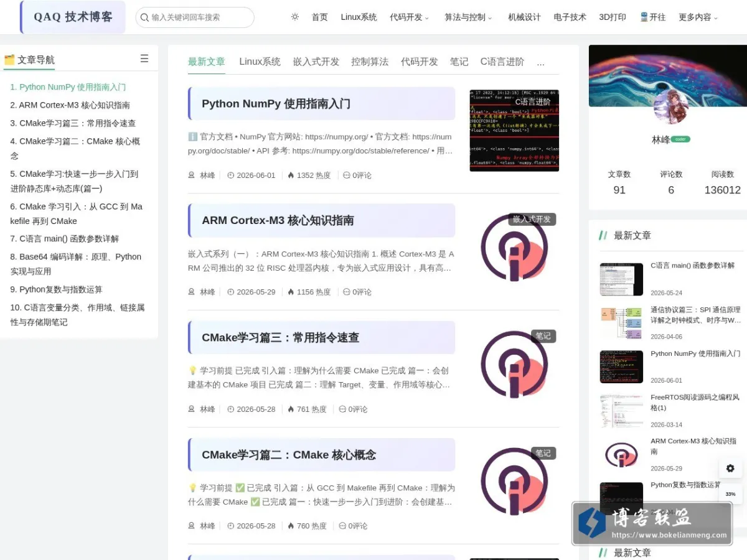Go to nav item 3. CMake学习篇三
747x560 pixels.
click(x=73, y=123)
